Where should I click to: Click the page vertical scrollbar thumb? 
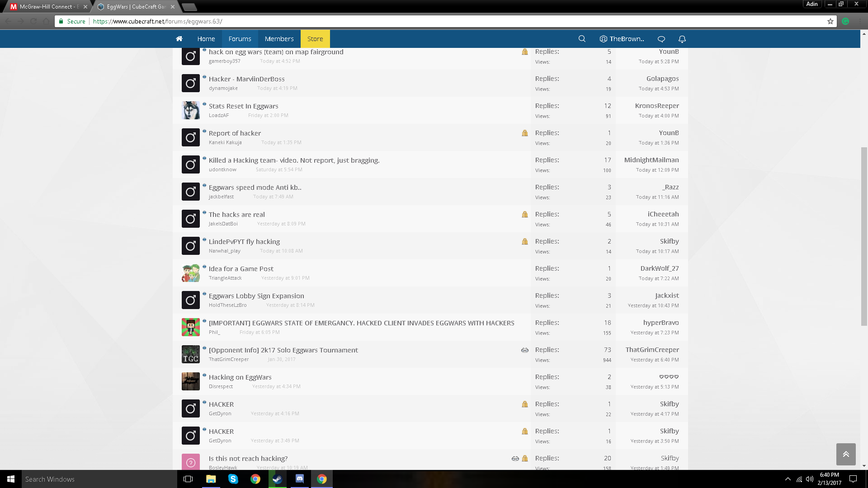coord(864,236)
